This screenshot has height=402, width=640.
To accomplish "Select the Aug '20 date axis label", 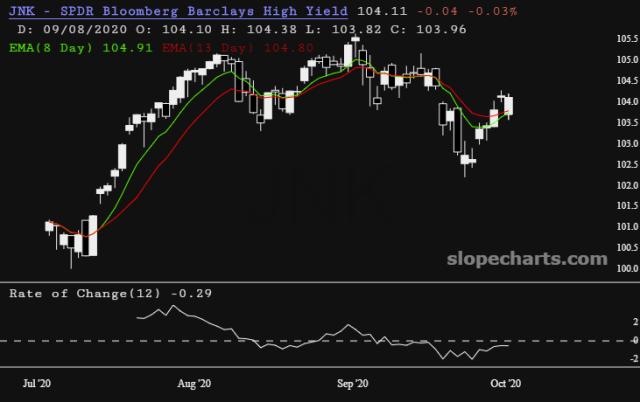I will [x=193, y=383].
